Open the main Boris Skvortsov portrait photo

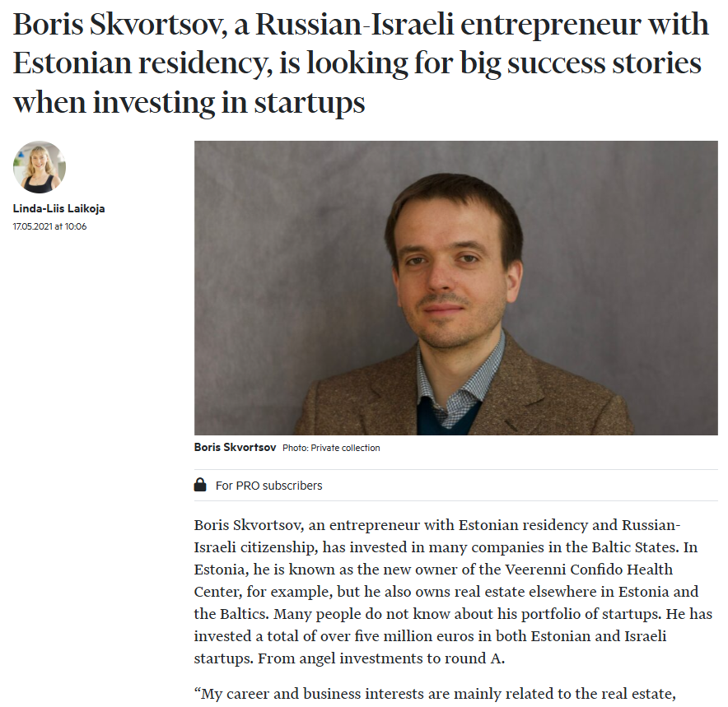[456, 287]
